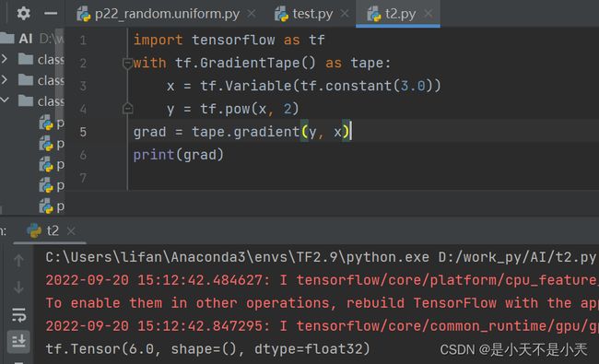Click the 15:12:42.484627 log line
The width and height of the screenshot is (599, 364).
point(322,280)
